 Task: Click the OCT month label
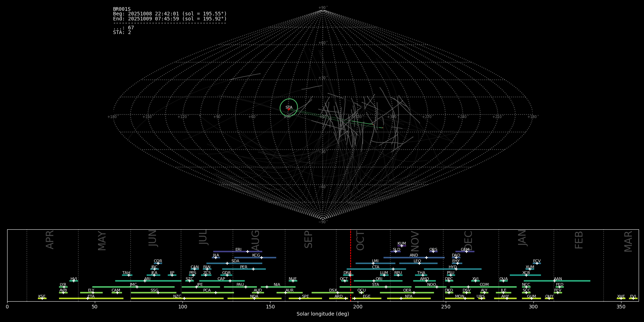click(x=360, y=240)
